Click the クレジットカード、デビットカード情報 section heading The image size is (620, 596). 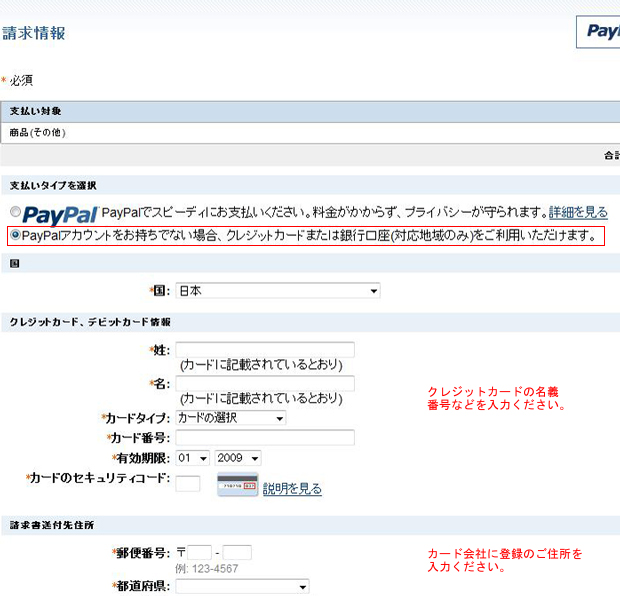pos(90,322)
